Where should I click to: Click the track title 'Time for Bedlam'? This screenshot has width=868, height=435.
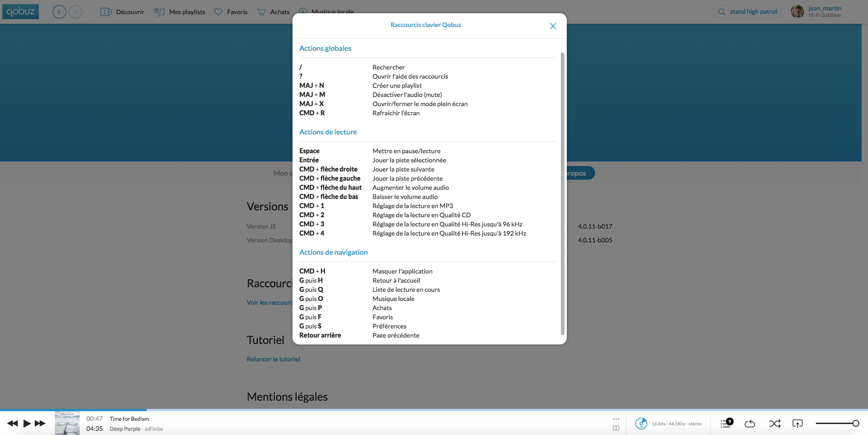click(129, 419)
